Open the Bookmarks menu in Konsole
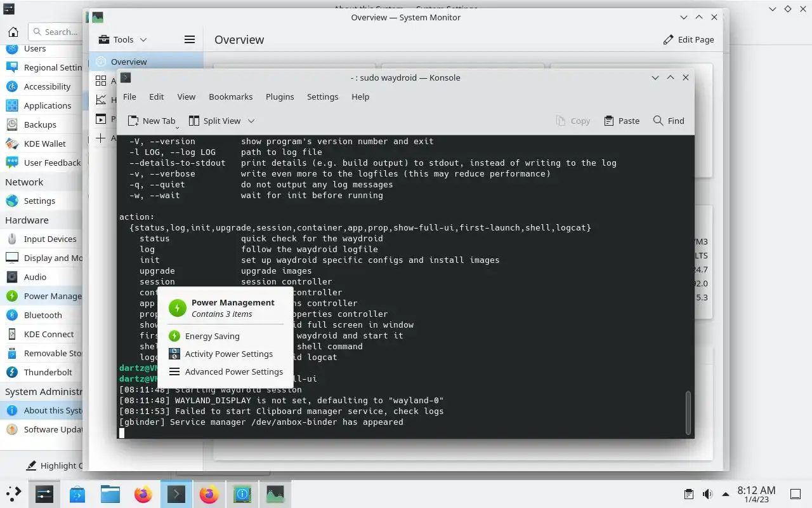Screen dimensions: 812x508 [x=230, y=97]
